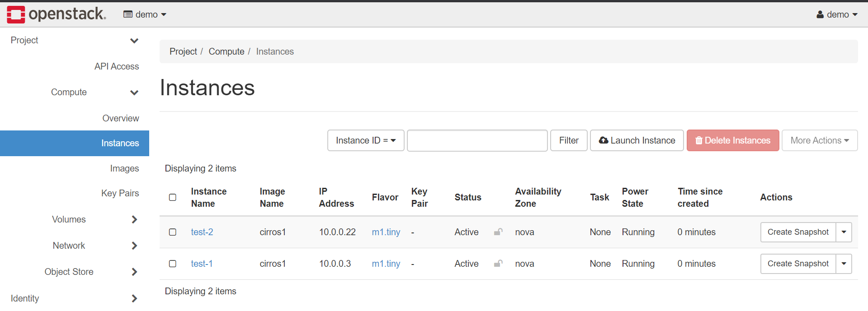Click the Time since created header

click(x=700, y=197)
